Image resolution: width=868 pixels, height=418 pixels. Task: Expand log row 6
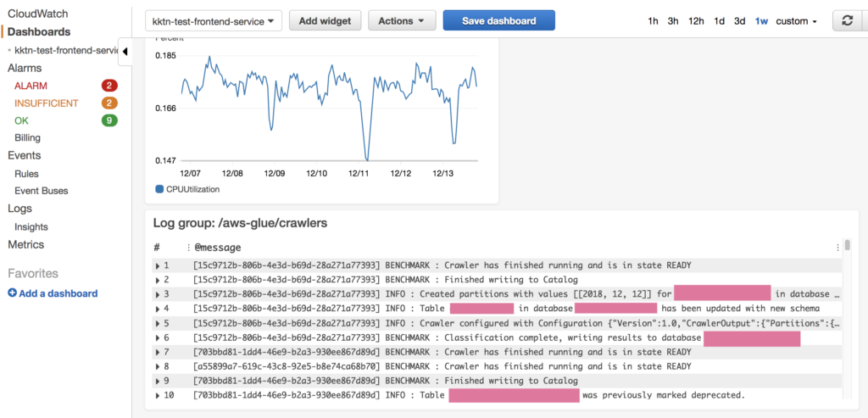pos(159,337)
